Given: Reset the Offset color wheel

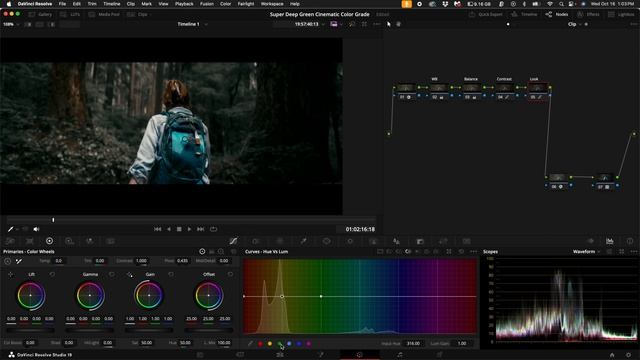Looking at the screenshot, I should pos(230,274).
